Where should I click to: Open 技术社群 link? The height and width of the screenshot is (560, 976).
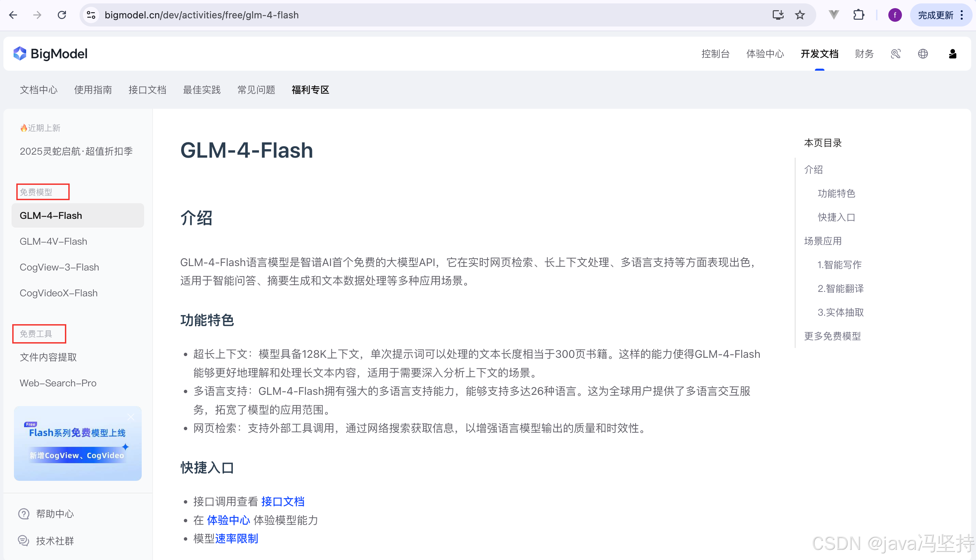(55, 541)
